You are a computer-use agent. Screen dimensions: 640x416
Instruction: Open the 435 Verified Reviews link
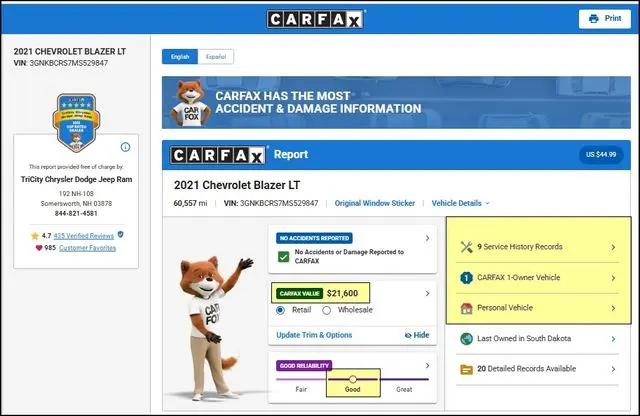click(x=84, y=236)
